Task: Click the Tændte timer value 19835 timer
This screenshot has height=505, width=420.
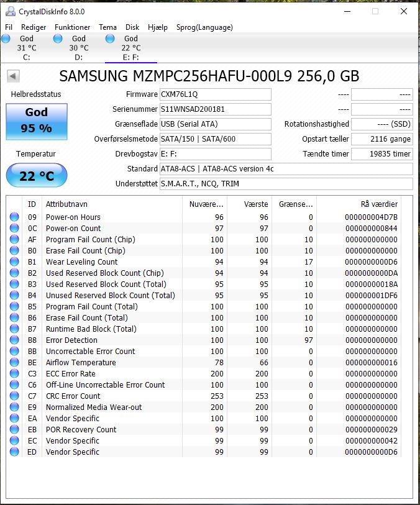Action: [382, 154]
